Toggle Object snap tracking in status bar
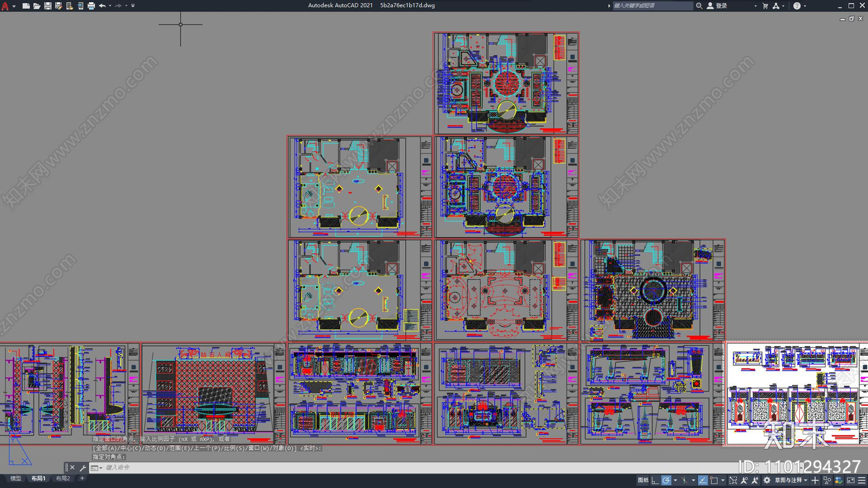The width and height of the screenshot is (868, 488). (703, 480)
